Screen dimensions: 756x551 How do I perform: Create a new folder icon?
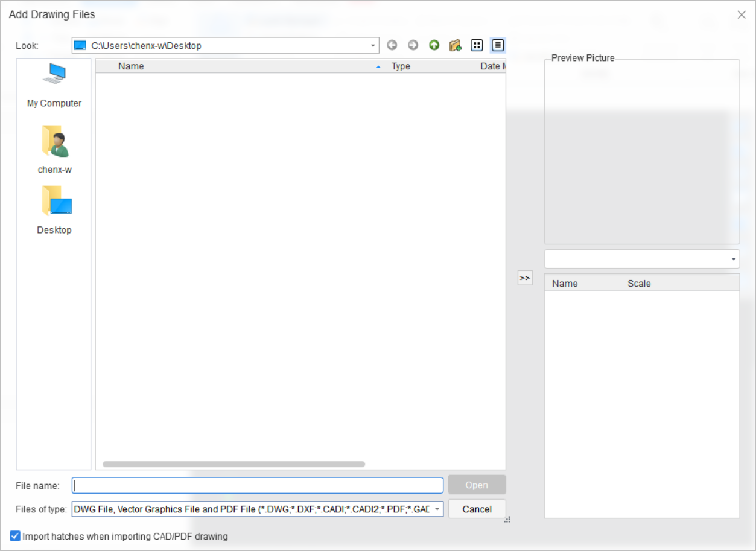click(456, 45)
